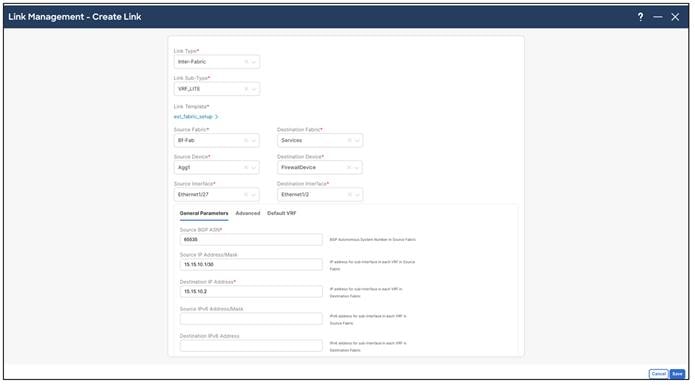This screenshot has width=695, height=385.
Task: Open the Destination Interface dropdown
Action: pos(357,194)
